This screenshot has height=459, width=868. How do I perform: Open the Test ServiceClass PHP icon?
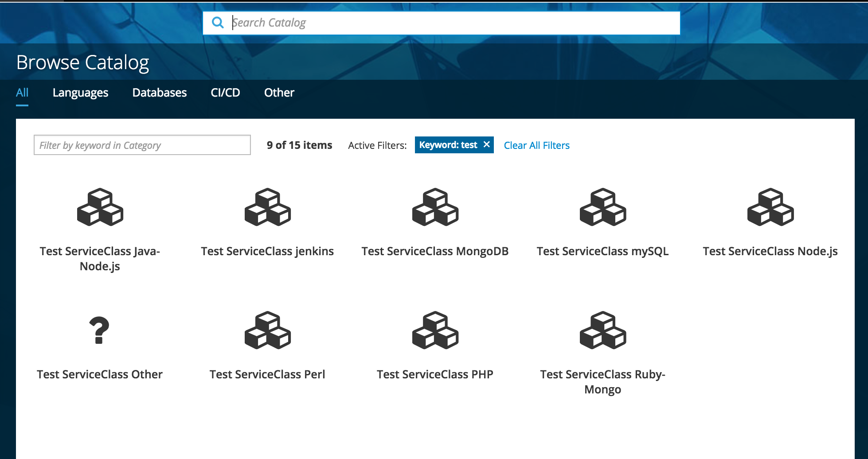tap(435, 330)
